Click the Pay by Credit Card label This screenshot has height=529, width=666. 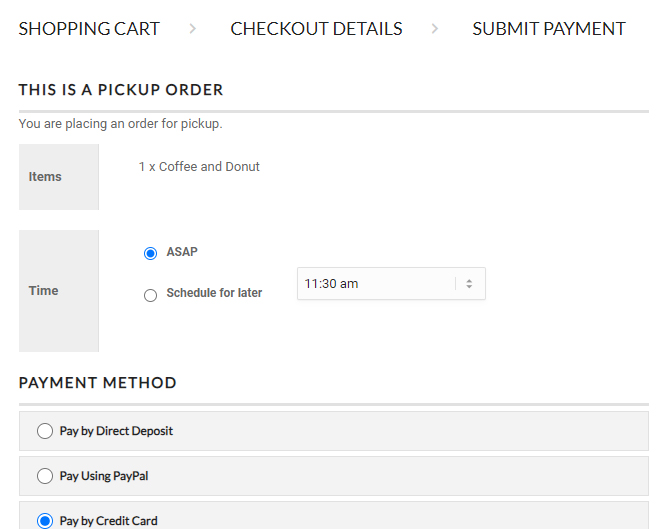pyautogui.click(x=108, y=521)
